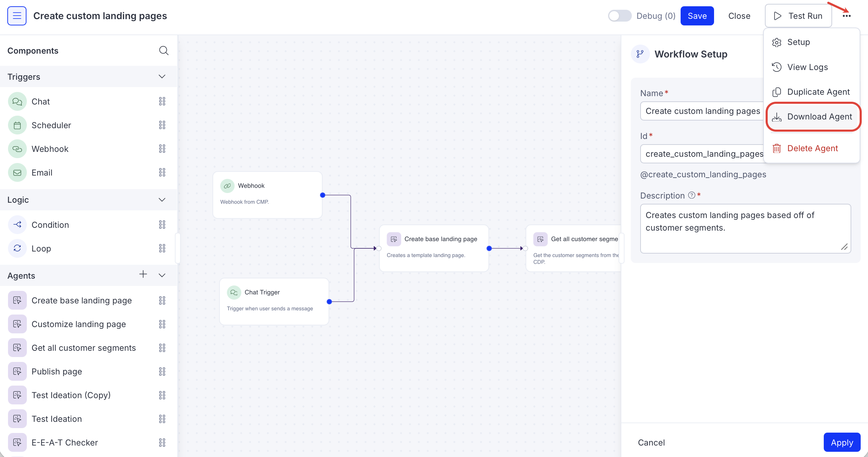This screenshot has width=868, height=457.
Task: Click the three-dot more options icon
Action: [x=847, y=16]
